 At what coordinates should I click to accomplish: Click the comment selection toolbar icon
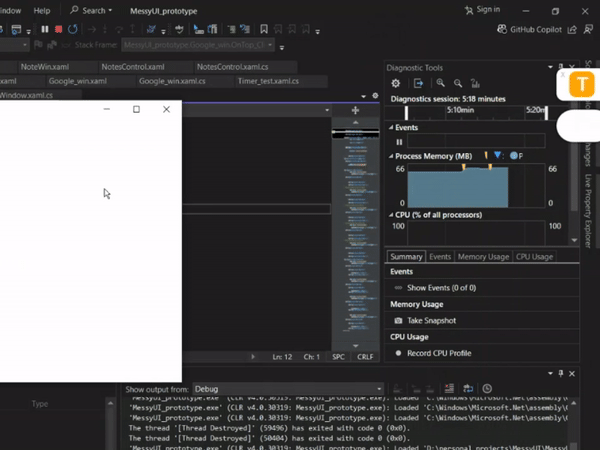245,29
